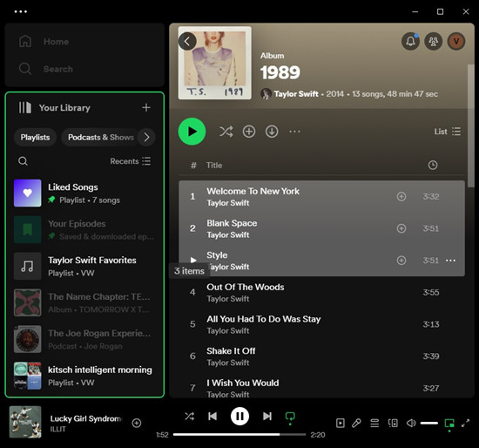Open Taylor Swift Favorites playlist

84,266
